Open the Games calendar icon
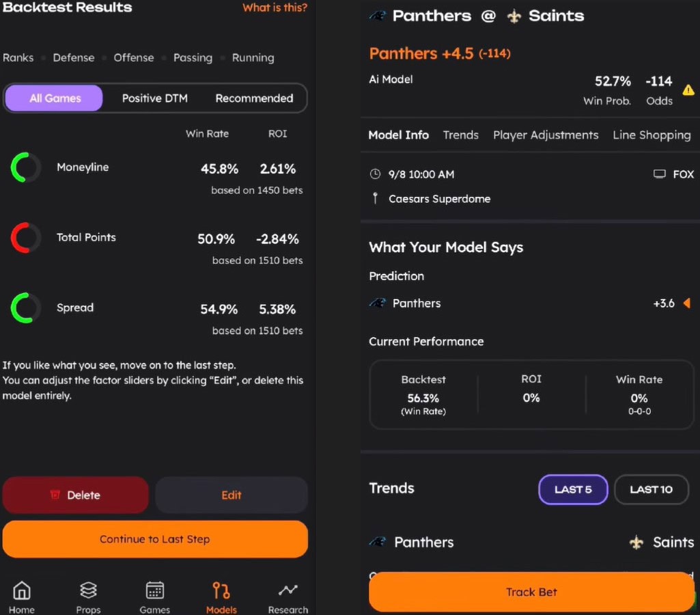 155,590
